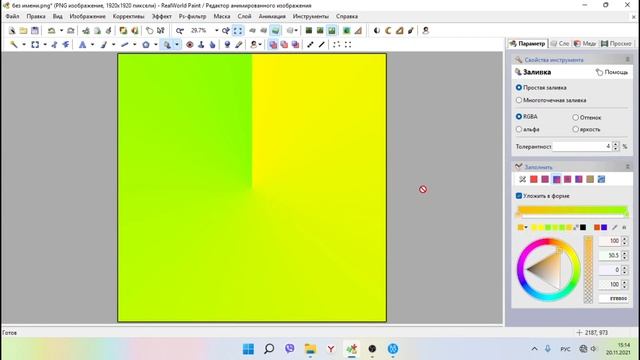Image resolution: width=640 pixels, height=360 pixels.
Task: Select the Text tool letter A icon
Action: point(82,44)
